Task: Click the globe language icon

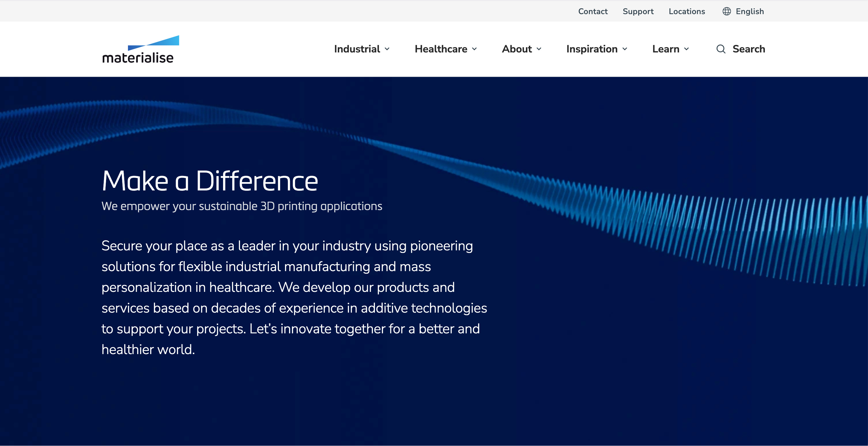Action: 727,12
